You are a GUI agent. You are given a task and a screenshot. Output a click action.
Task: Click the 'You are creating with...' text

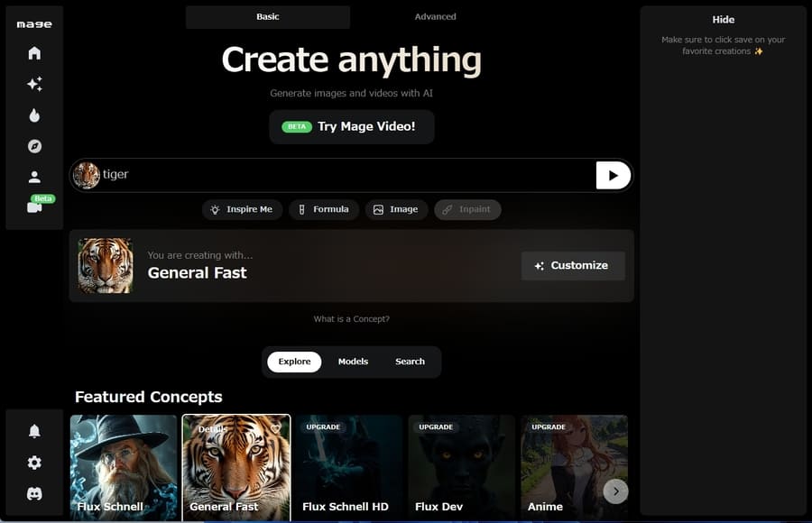pos(200,255)
